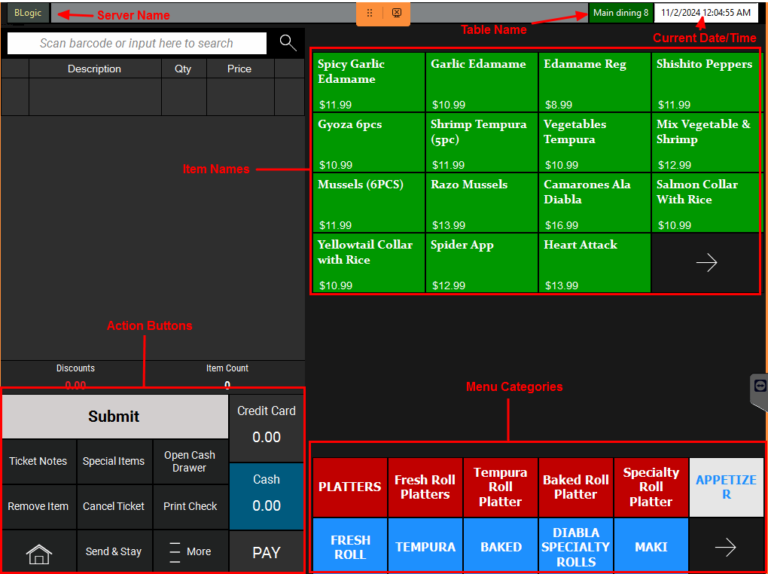Focus the barcode search input field

[137, 43]
